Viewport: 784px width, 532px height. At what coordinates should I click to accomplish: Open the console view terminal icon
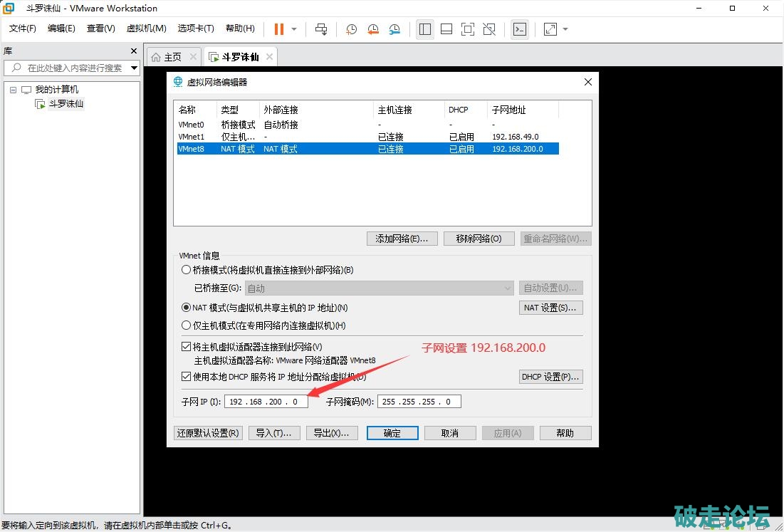(521, 29)
